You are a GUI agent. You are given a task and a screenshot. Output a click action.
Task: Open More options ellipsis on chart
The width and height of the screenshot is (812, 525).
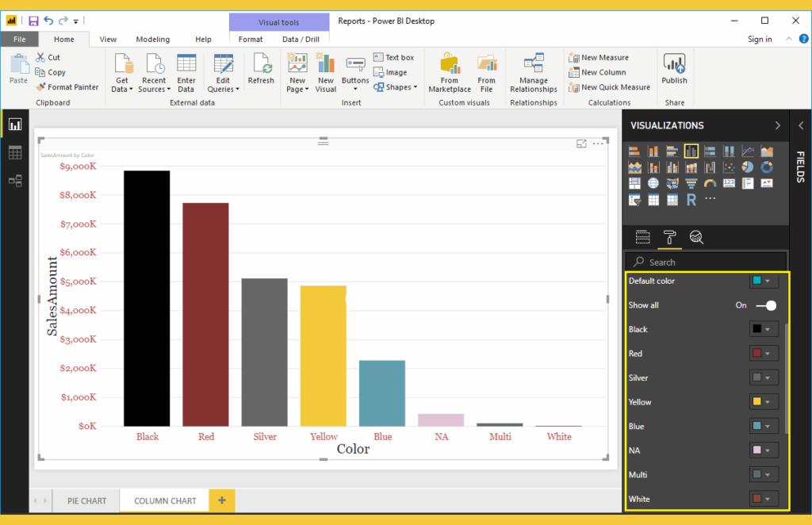tap(598, 144)
